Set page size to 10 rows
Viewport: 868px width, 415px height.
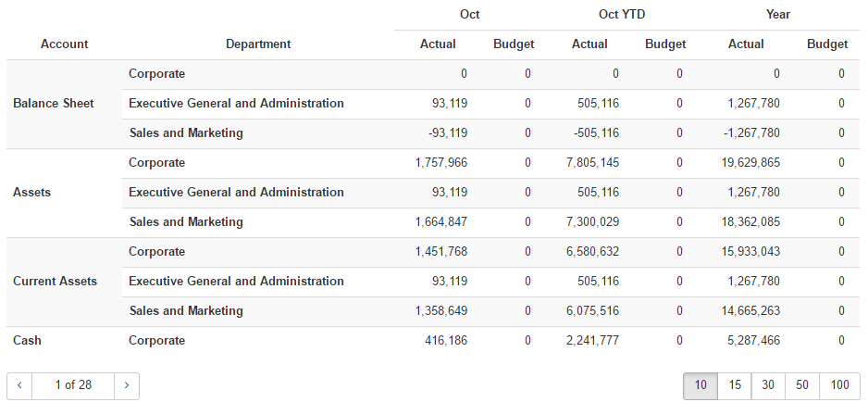pos(701,385)
